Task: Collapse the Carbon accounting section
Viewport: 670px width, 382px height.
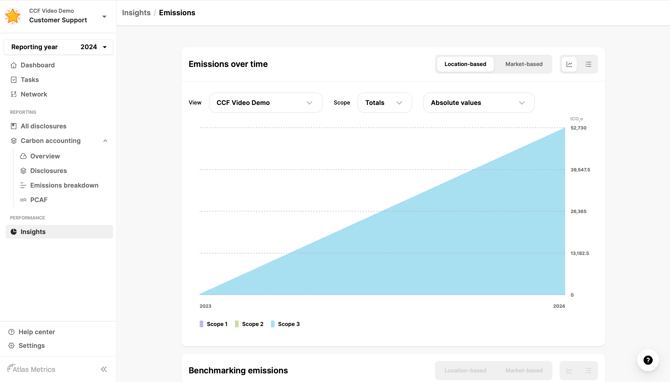Action: 105,141
